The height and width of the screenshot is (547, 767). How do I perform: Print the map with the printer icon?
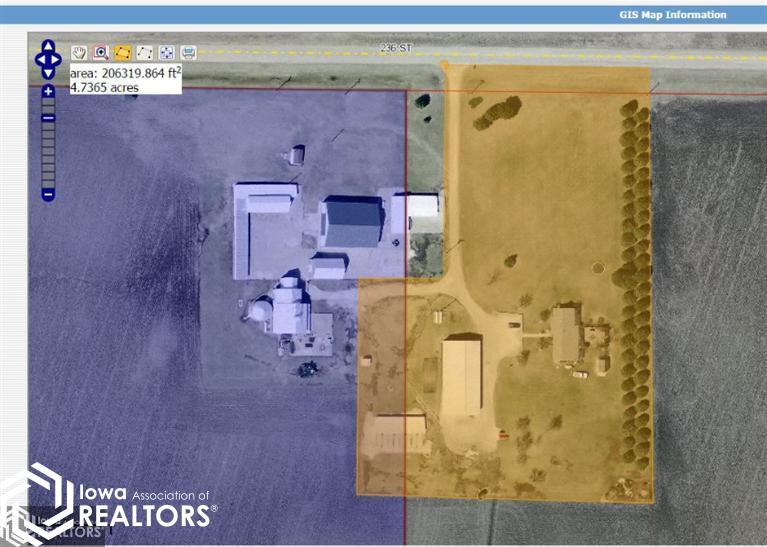click(x=188, y=52)
